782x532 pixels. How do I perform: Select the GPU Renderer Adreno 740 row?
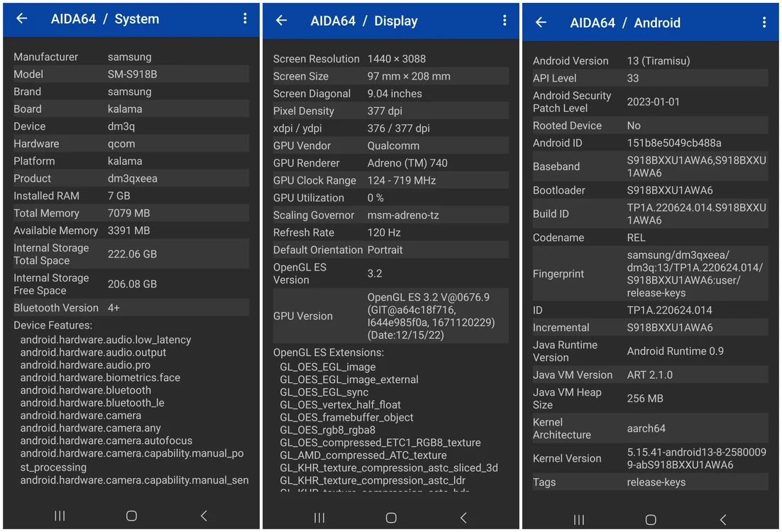(x=391, y=163)
